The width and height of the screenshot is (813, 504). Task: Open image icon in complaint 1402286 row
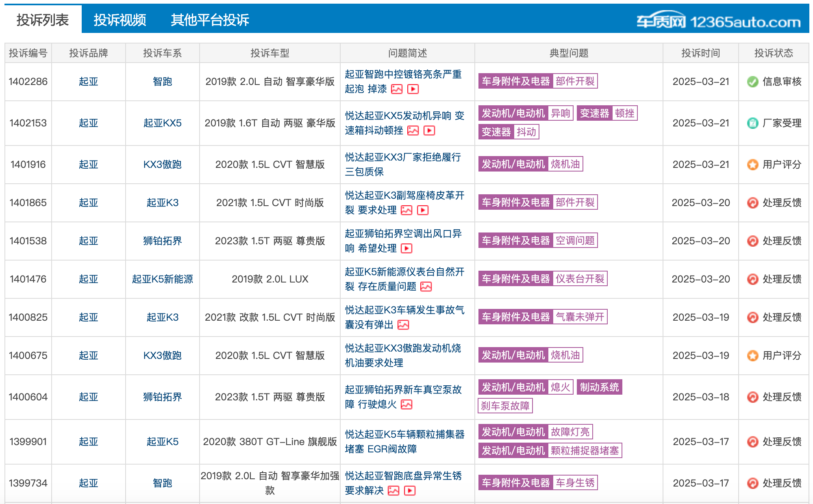[x=397, y=89]
